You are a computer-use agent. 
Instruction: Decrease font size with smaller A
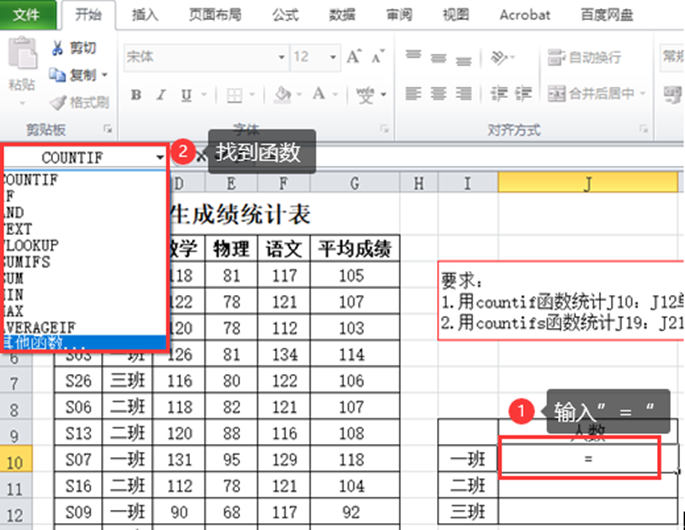377,56
